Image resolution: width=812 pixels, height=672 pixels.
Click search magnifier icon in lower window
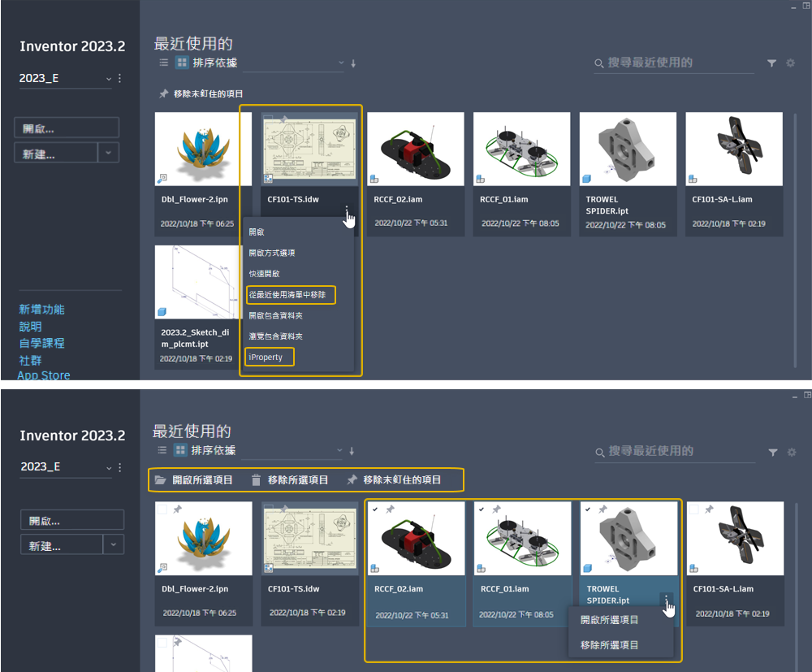pos(600,453)
